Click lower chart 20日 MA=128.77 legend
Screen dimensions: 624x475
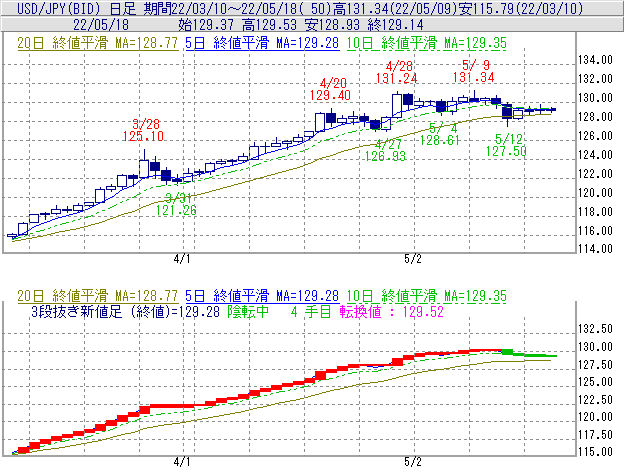coord(98,296)
